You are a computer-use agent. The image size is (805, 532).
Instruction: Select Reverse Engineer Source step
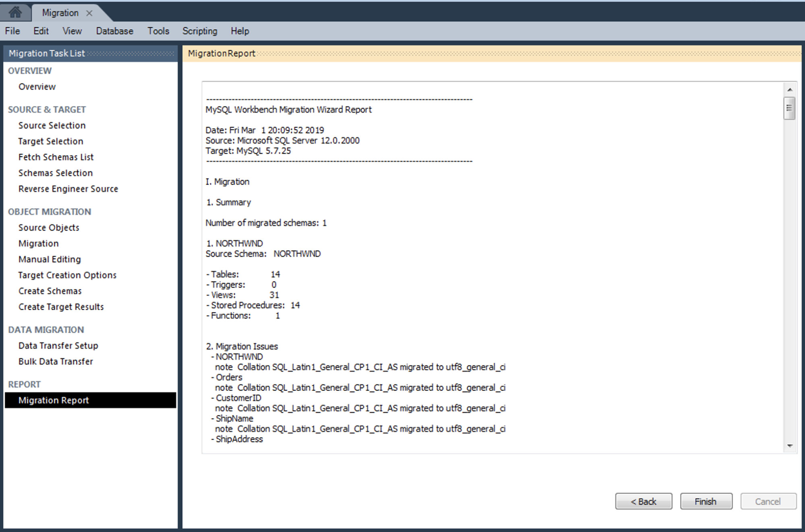[68, 189]
